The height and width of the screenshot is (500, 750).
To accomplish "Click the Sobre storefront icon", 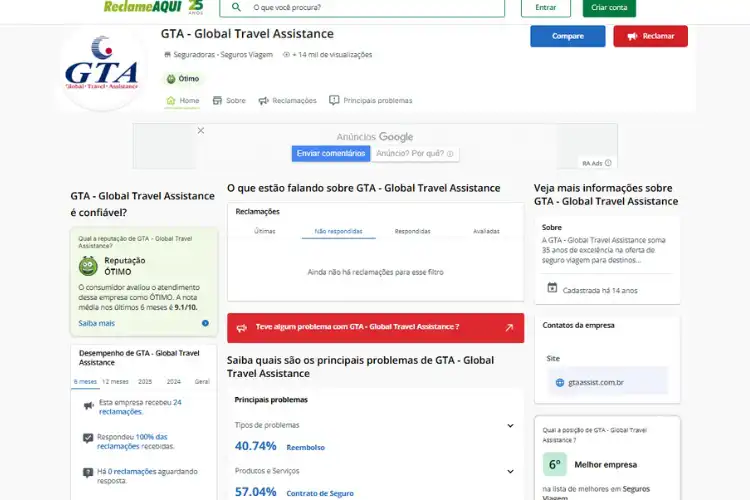I will point(217,100).
